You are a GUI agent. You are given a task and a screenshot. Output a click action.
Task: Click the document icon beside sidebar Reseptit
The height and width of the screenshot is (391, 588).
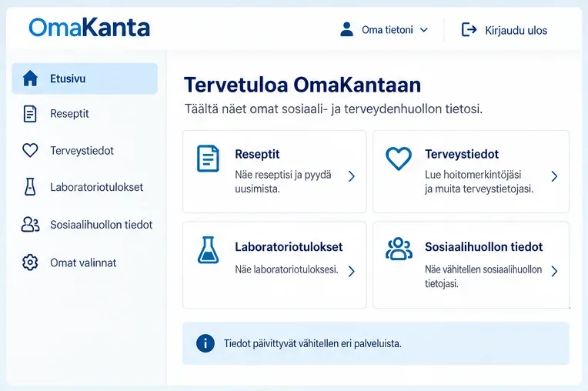point(30,114)
